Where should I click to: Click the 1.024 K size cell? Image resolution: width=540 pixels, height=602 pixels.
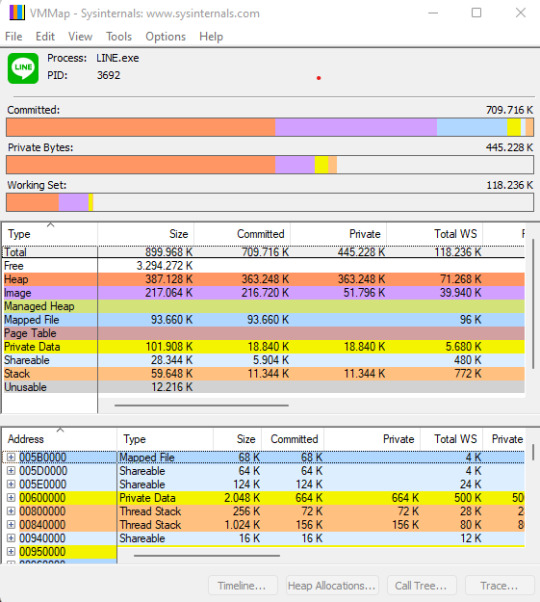(242, 524)
